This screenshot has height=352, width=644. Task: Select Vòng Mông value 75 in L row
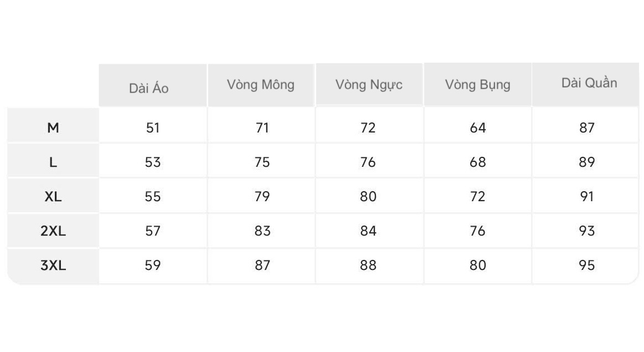pos(262,162)
